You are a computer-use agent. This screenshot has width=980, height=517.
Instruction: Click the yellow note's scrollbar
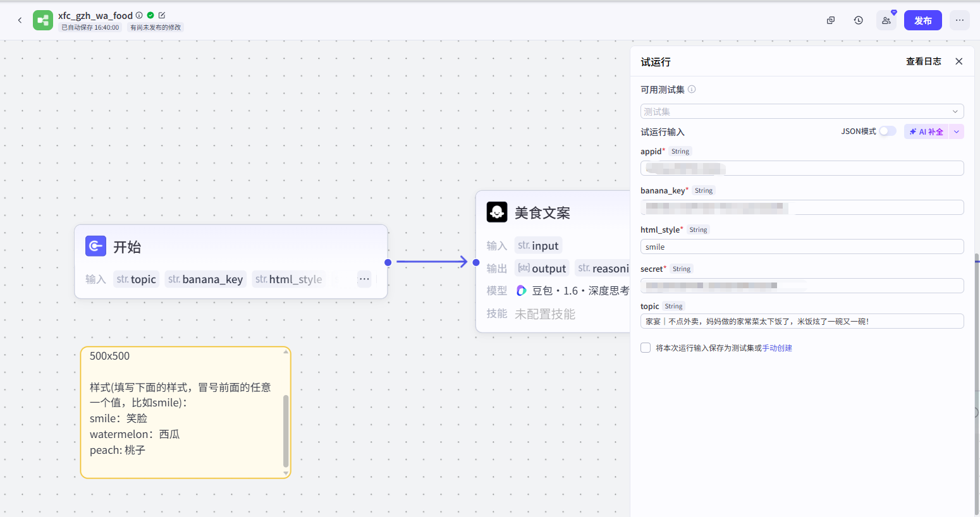pos(286,431)
